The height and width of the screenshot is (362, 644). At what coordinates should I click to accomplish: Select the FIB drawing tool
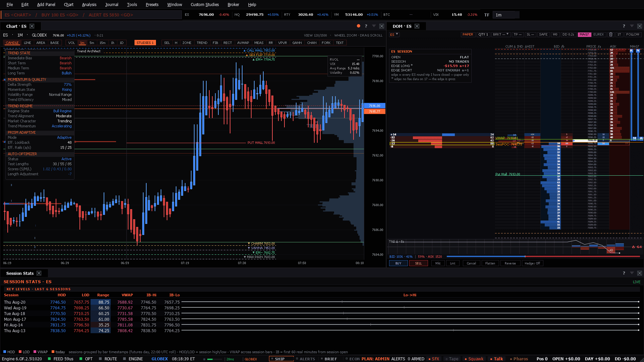point(215,43)
